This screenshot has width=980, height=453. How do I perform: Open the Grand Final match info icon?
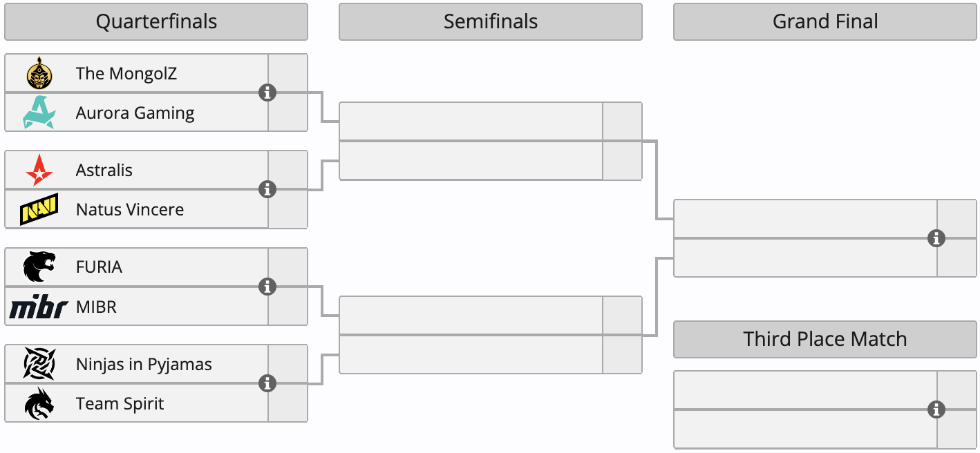[936, 238]
